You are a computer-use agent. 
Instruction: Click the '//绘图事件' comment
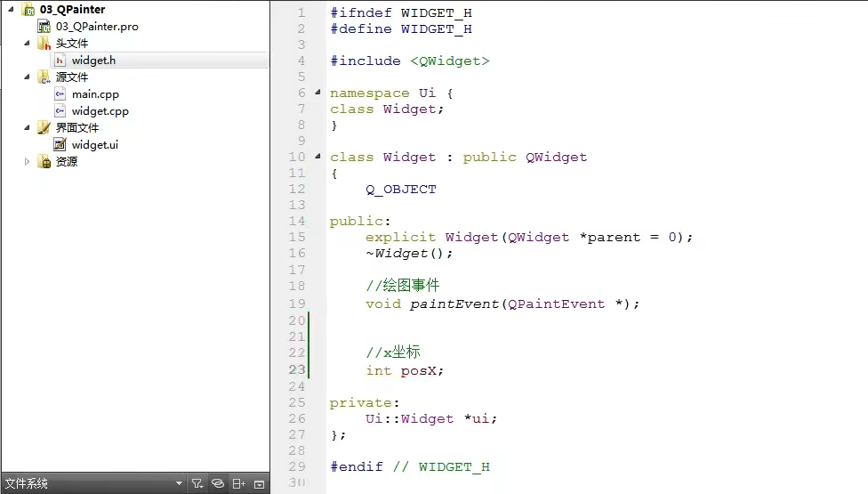(x=403, y=286)
